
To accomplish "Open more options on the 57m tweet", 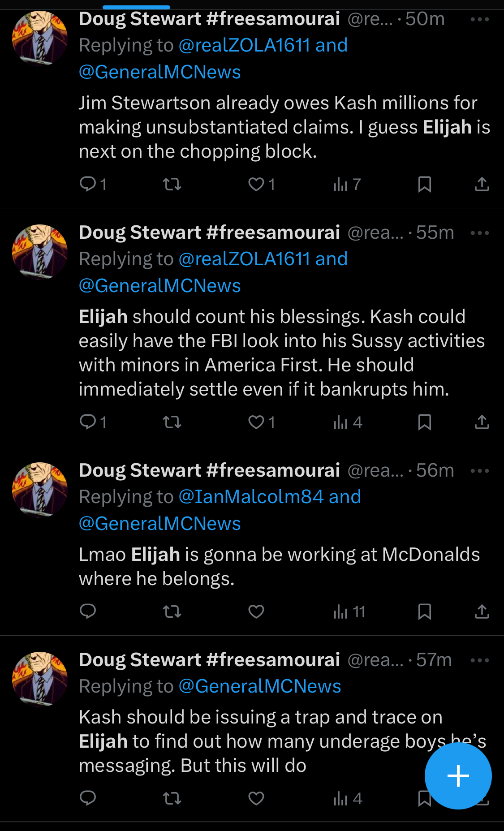I will [x=480, y=660].
